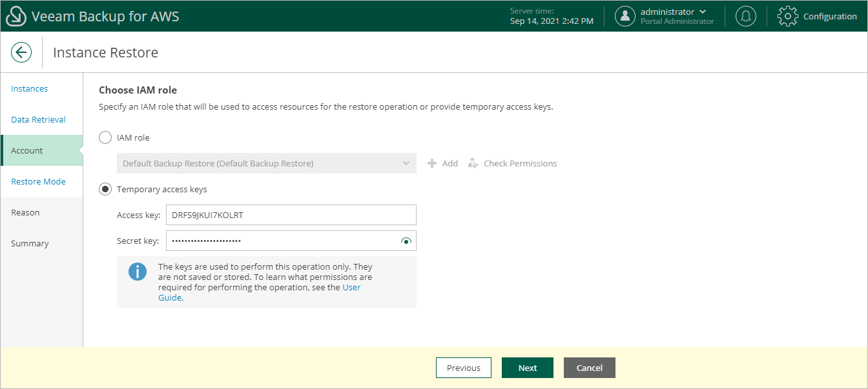This screenshot has height=389, width=868.
Task: Click the blue information icon
Action: click(x=138, y=272)
